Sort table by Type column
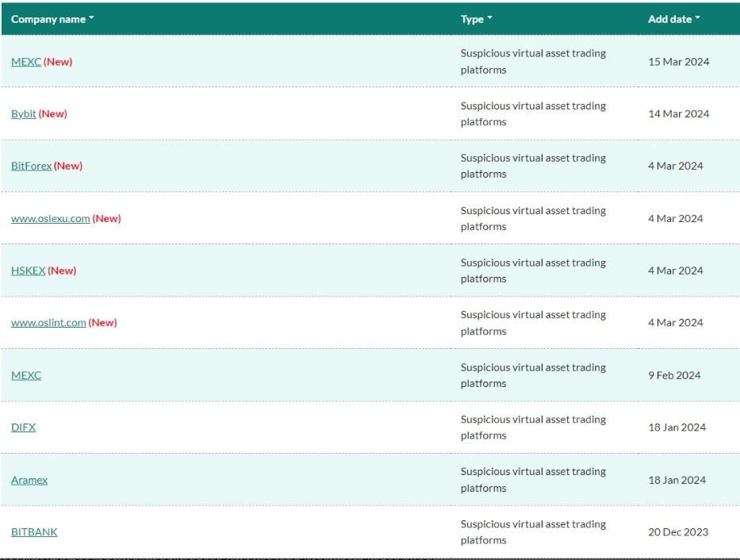Screen dimensions: 740x560 pyautogui.click(x=476, y=19)
